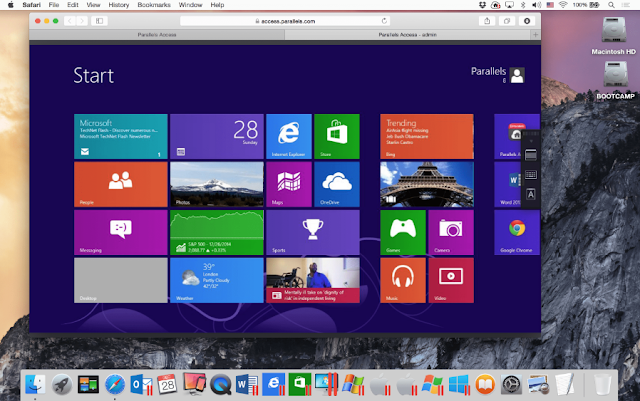This screenshot has width=640, height=401.
Task: Open System Preferences from the Dock
Action: 511,384
